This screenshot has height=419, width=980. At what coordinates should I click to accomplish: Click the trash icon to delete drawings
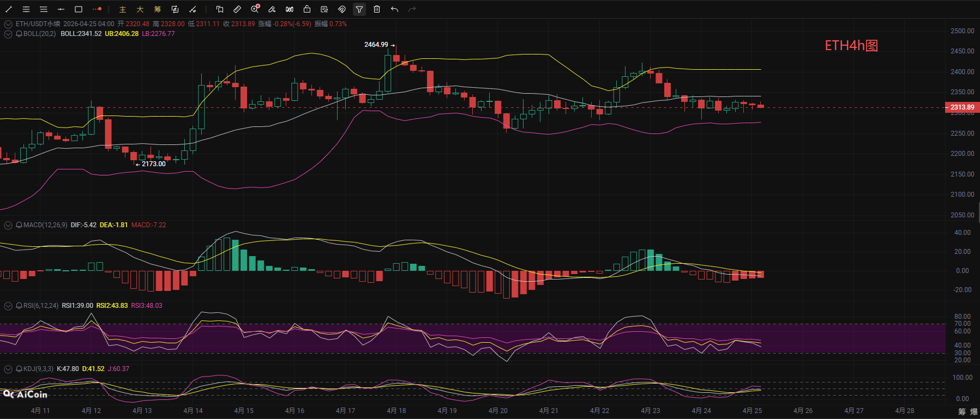tap(377, 9)
